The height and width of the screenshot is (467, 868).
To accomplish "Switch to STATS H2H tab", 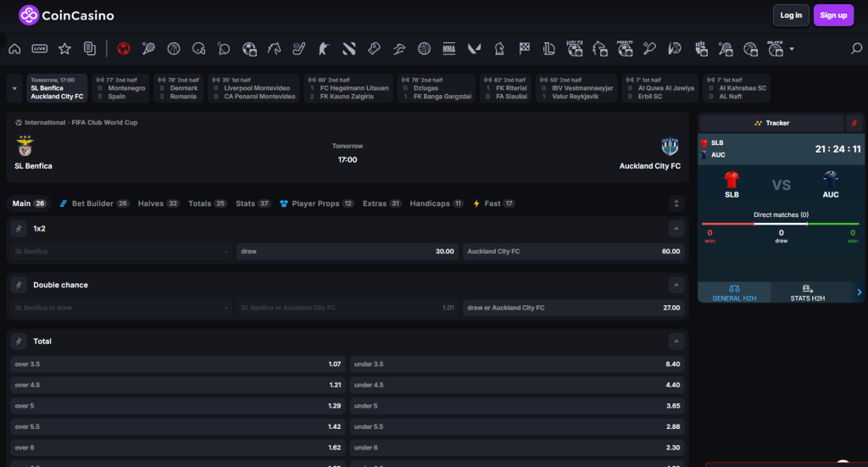I will pos(807,292).
